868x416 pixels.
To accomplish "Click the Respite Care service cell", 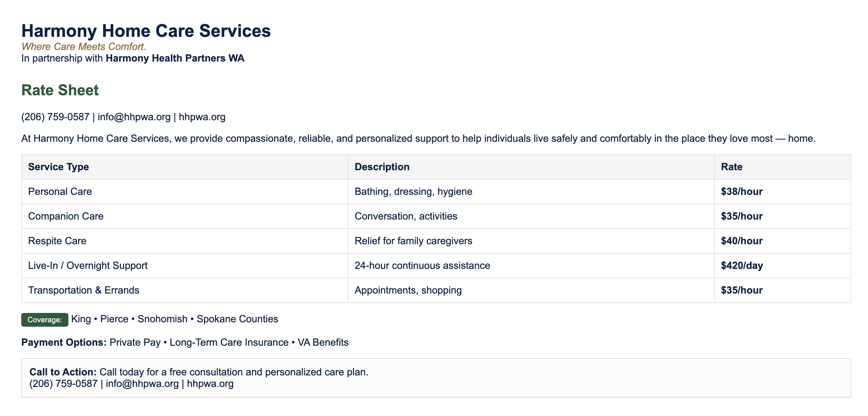I will pyautogui.click(x=57, y=241).
